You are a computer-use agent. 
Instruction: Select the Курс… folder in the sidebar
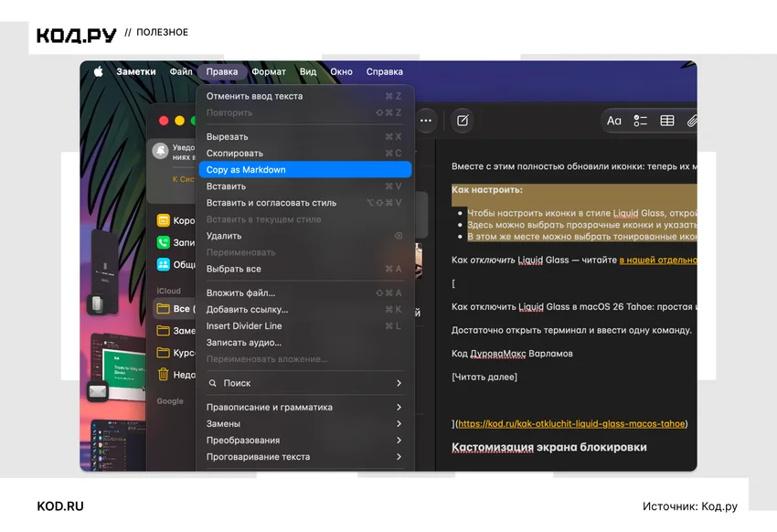pos(175,353)
